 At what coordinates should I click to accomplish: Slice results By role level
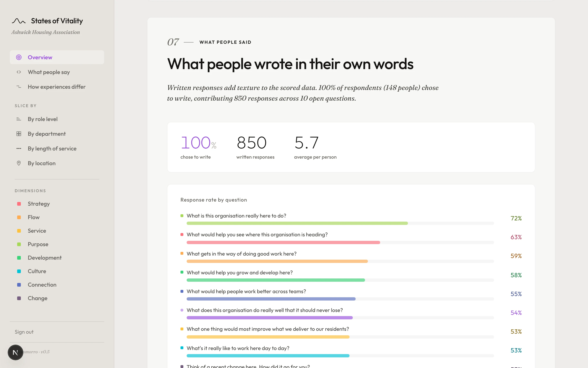pos(57,119)
